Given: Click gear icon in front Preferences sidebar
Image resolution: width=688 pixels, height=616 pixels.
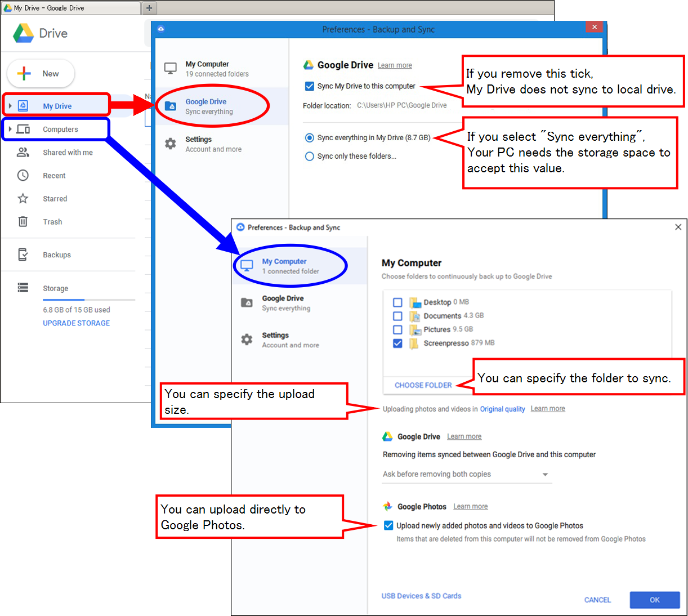Looking at the screenshot, I should coord(247,340).
